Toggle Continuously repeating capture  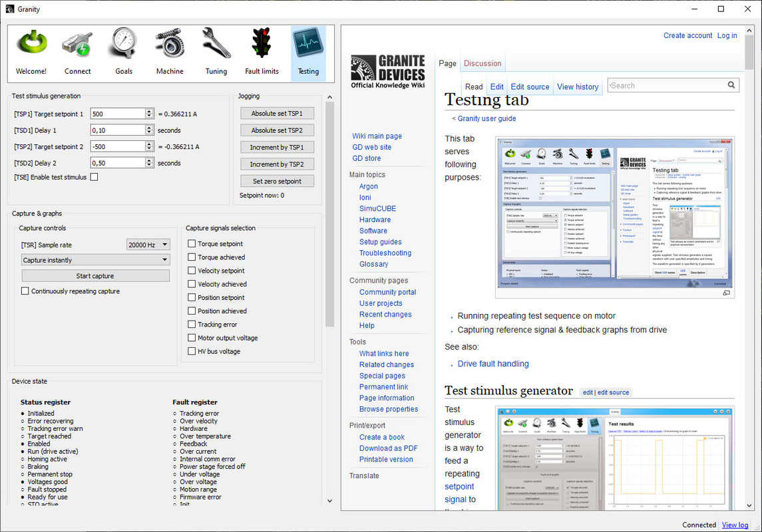click(x=25, y=291)
